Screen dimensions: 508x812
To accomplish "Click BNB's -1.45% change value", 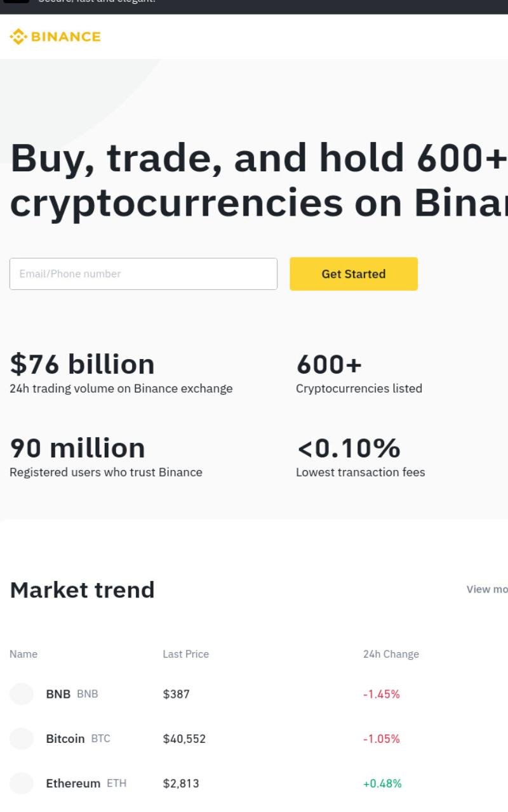I will [381, 694].
